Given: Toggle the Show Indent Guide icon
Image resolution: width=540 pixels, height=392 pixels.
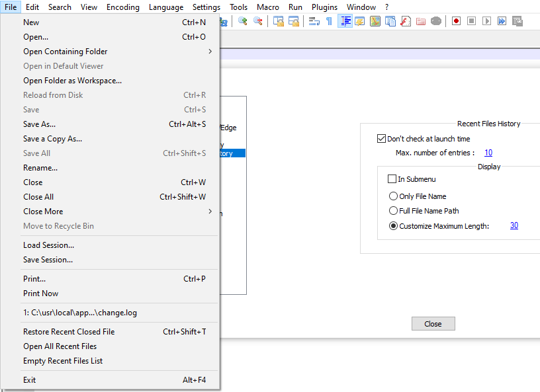Looking at the screenshot, I should 345,21.
